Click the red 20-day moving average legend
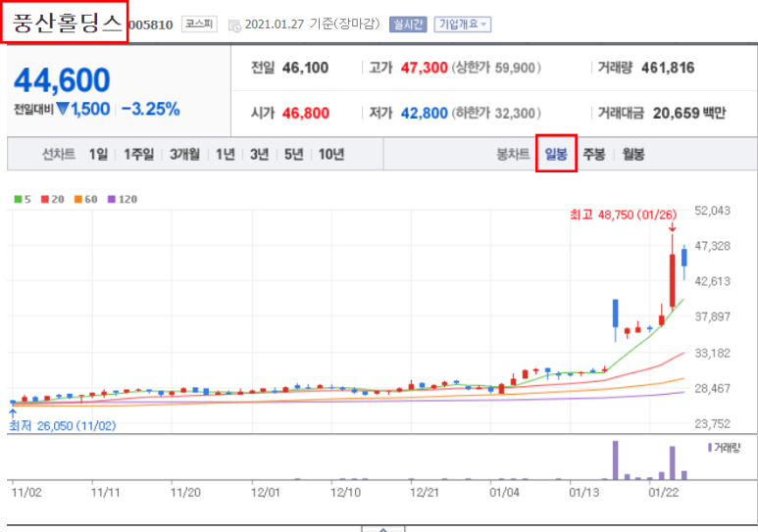Screen dimensions: 758x532 tap(53, 199)
